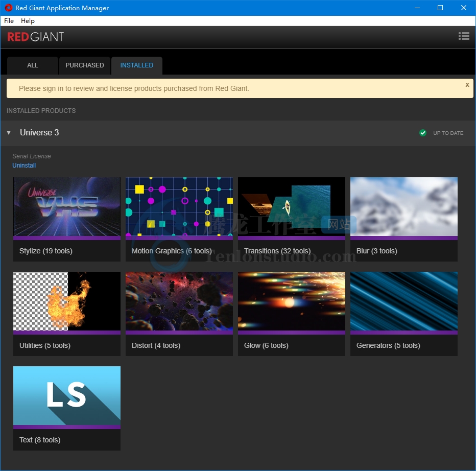Open the Distort asteroid thumbnail
476x471 pixels.
coord(179,301)
